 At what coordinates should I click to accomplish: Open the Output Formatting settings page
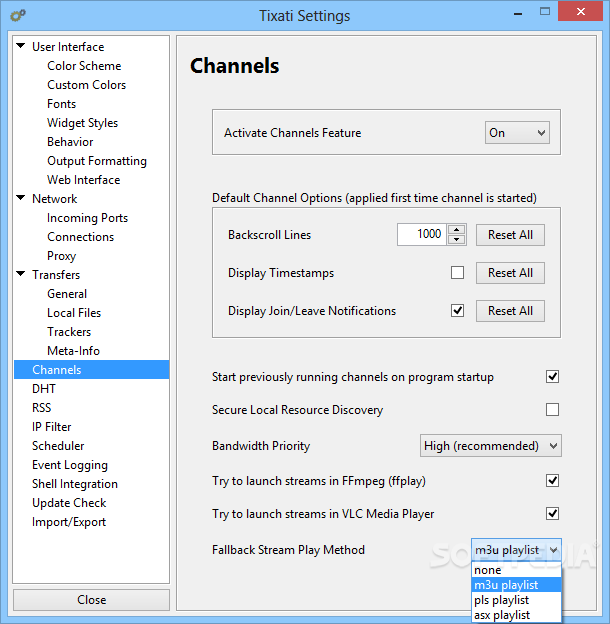[97, 161]
